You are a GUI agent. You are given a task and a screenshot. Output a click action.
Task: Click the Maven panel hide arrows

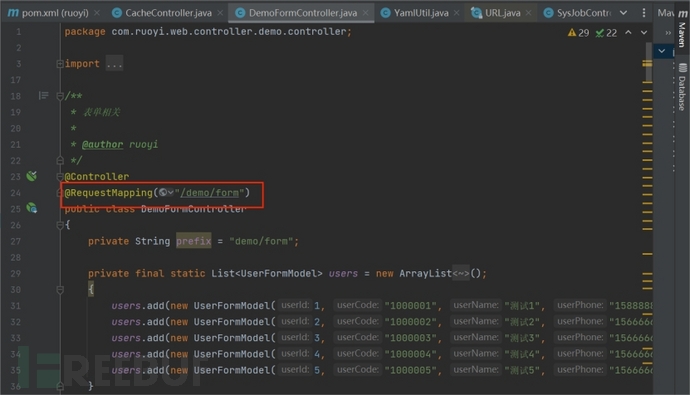[x=668, y=33]
